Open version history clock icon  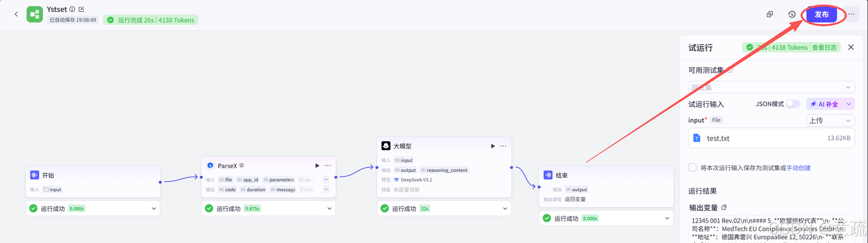pyautogui.click(x=791, y=14)
